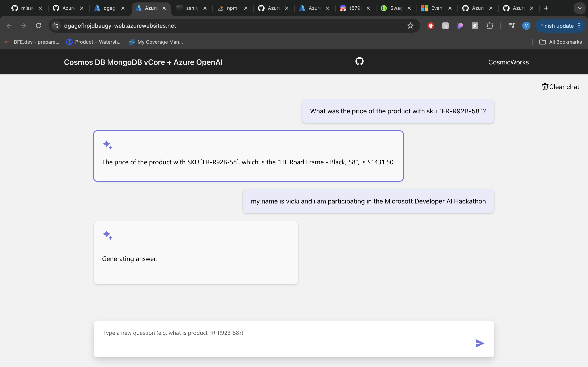The height and width of the screenshot is (367, 588).
Task: Open a new browser tab
Action: click(x=546, y=8)
